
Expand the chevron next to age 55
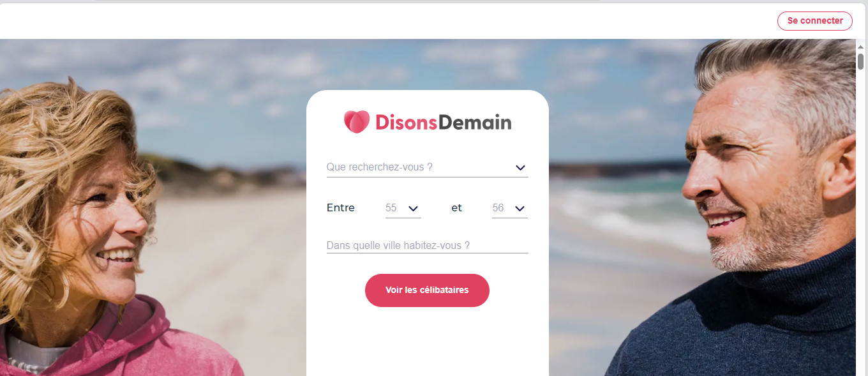pos(413,209)
